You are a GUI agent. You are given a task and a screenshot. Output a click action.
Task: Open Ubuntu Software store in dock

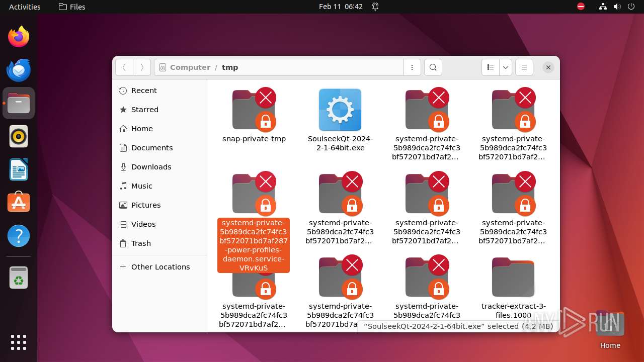(19, 203)
